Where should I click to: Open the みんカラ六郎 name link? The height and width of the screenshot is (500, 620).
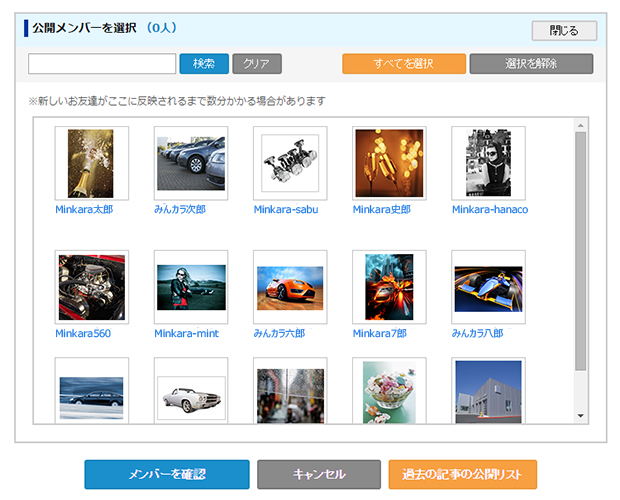(279, 334)
